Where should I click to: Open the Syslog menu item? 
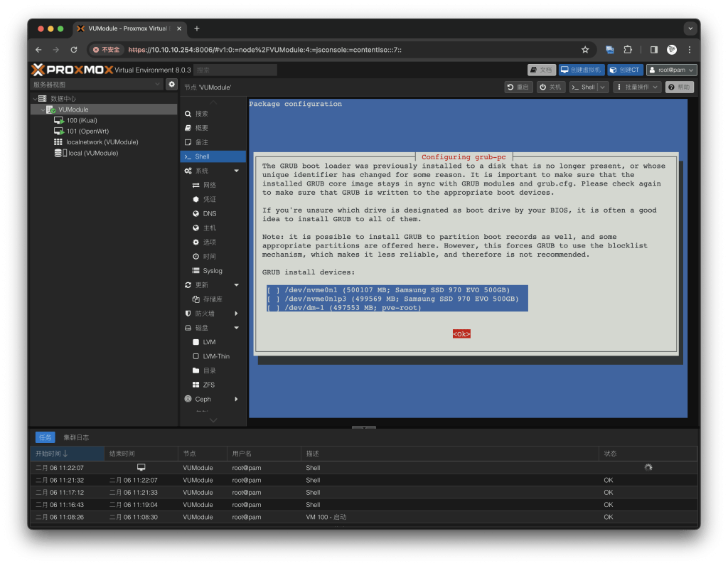(212, 270)
